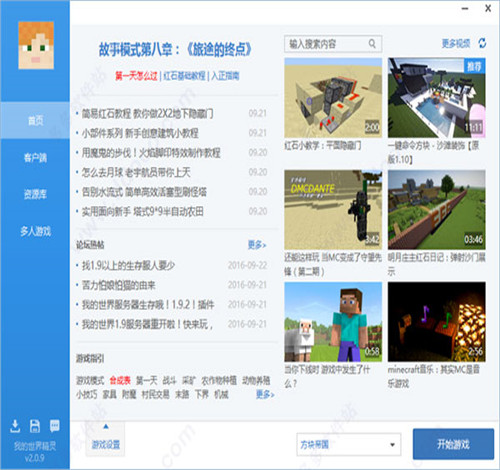The image size is (500, 470).
Task: Open the 入正指南 link
Action: pos(225,76)
